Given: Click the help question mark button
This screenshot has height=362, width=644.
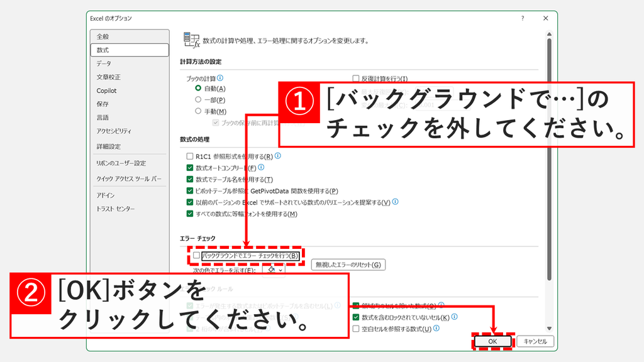Looking at the screenshot, I should pyautogui.click(x=523, y=18).
